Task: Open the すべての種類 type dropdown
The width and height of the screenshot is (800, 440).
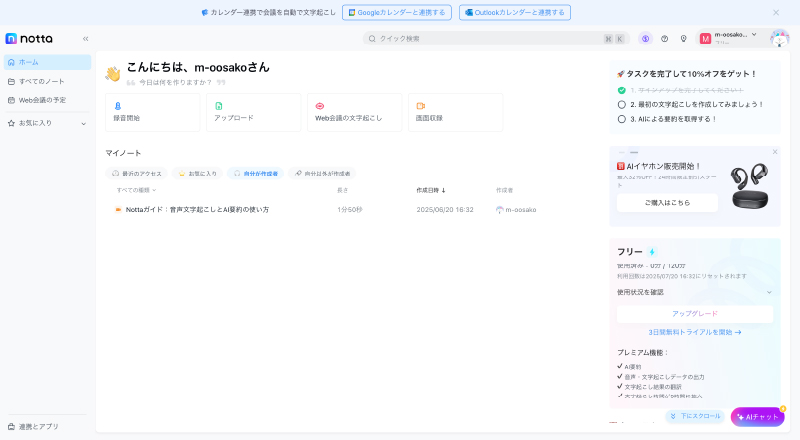Action: click(136, 190)
